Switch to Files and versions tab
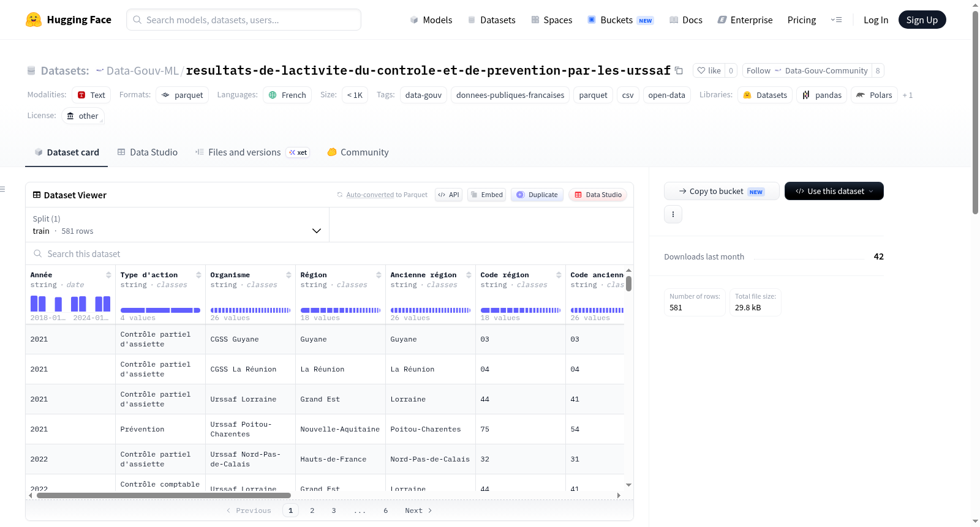The image size is (980, 527). click(252, 152)
